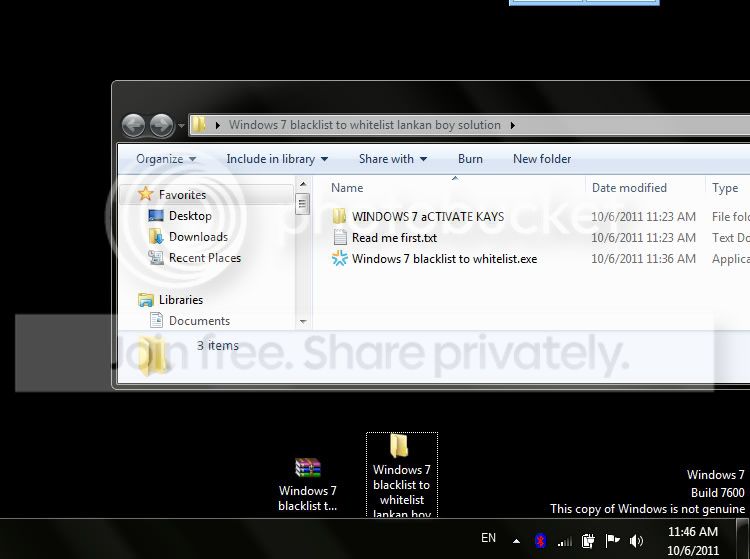Open Documents library in the sidebar
The image size is (750, 559).
[x=199, y=321]
